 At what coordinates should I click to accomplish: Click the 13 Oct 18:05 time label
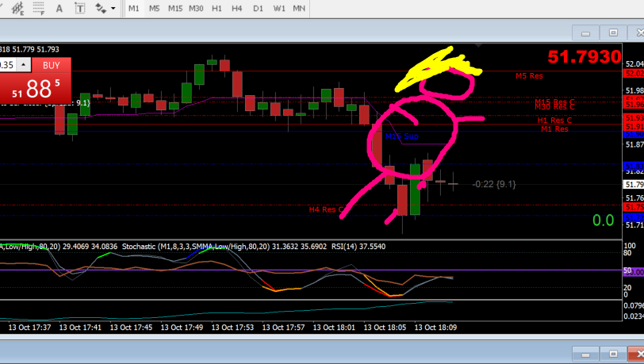[x=385, y=328]
